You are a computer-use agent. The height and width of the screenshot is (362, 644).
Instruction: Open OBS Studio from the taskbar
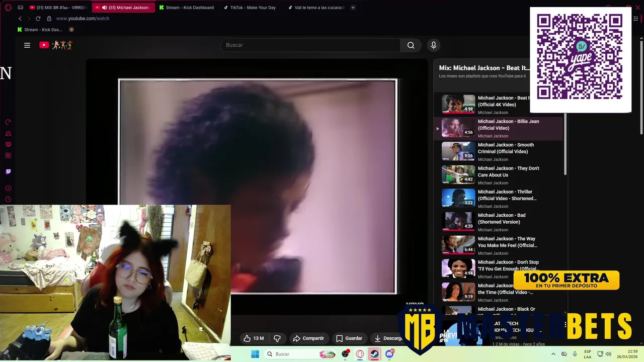click(345, 354)
